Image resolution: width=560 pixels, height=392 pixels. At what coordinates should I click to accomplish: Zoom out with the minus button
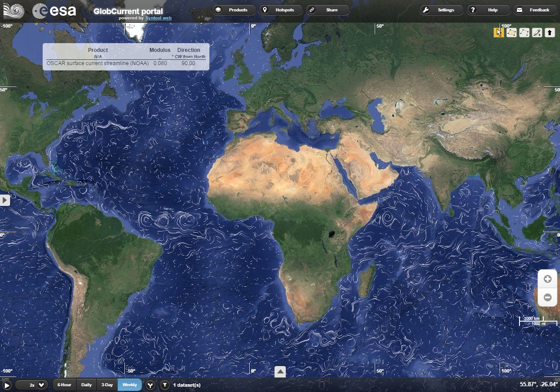(x=548, y=297)
